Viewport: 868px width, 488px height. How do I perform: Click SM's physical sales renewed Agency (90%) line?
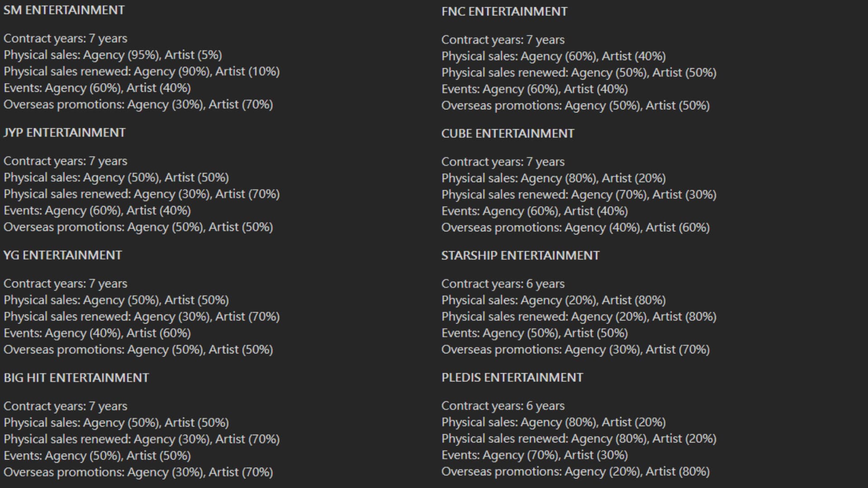[142, 71]
